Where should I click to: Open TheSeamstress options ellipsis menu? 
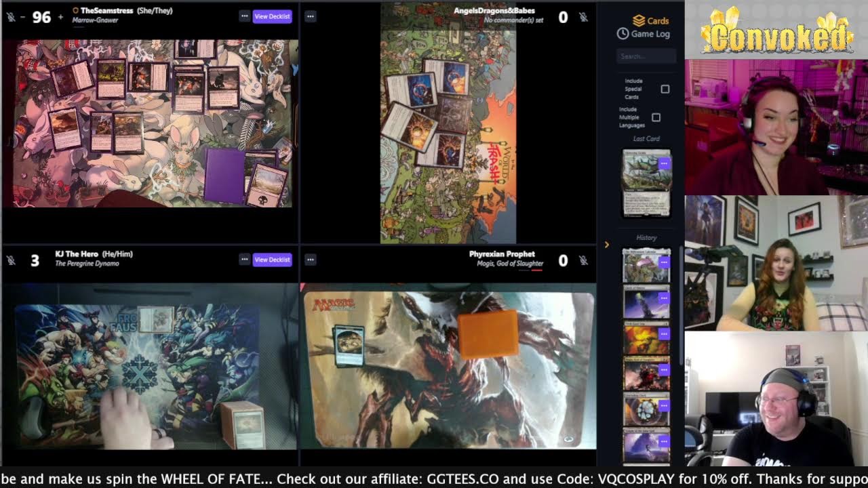click(244, 16)
